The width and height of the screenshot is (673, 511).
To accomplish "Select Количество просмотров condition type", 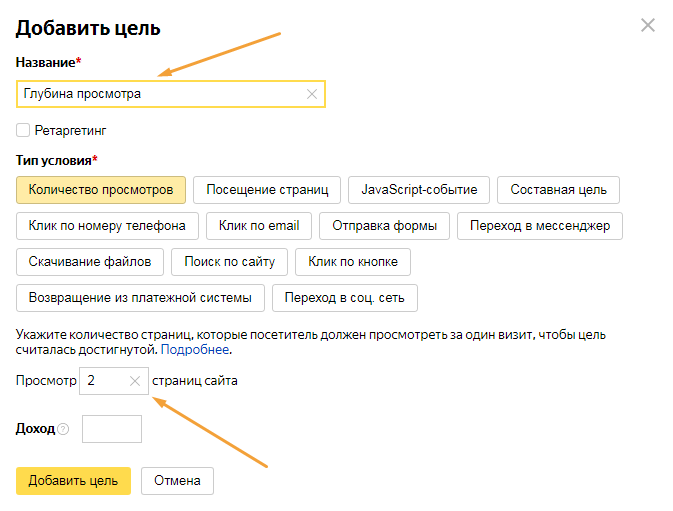I will click(101, 189).
